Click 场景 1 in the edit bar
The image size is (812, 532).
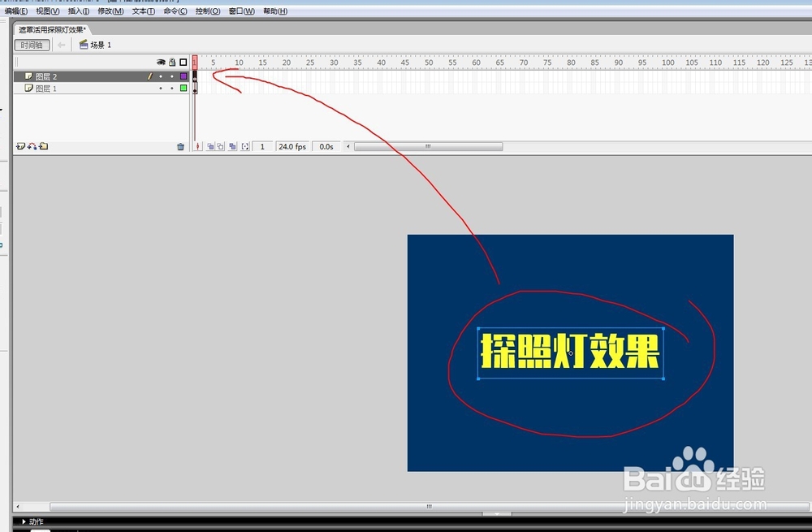tap(96, 45)
